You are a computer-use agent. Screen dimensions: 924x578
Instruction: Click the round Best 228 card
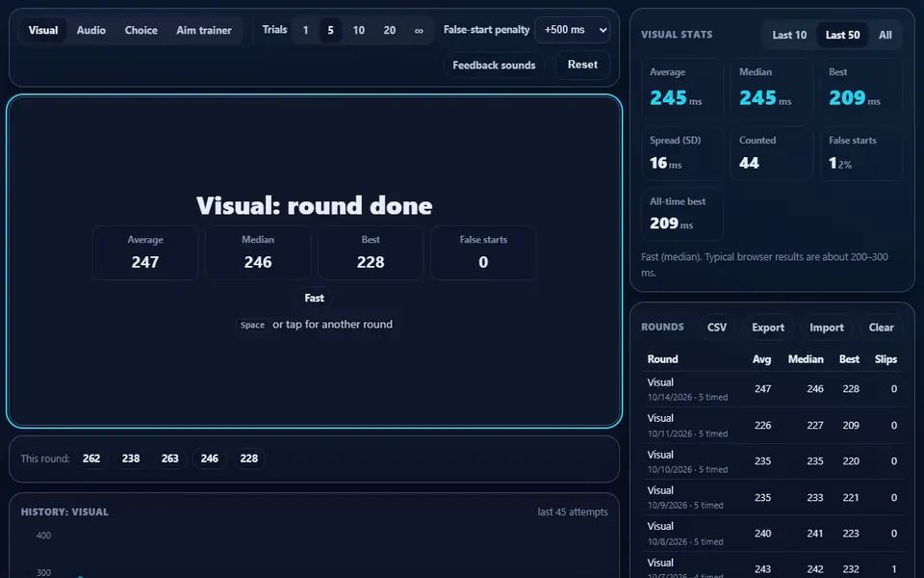[370, 252]
